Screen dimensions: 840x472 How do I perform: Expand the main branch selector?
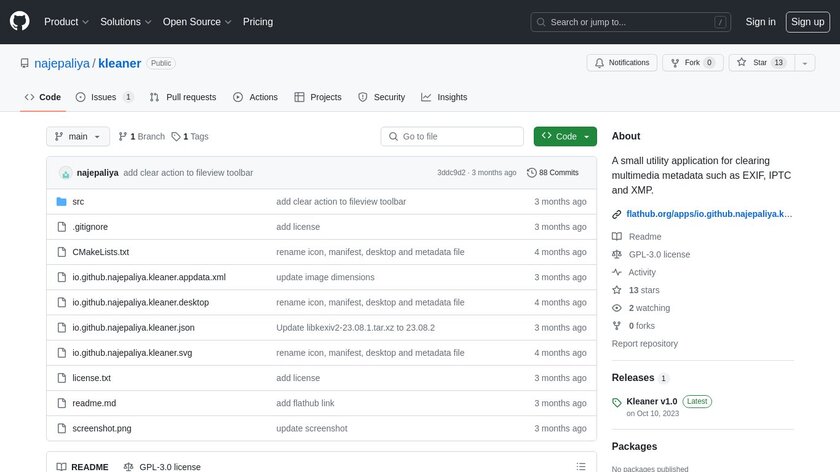tap(77, 136)
